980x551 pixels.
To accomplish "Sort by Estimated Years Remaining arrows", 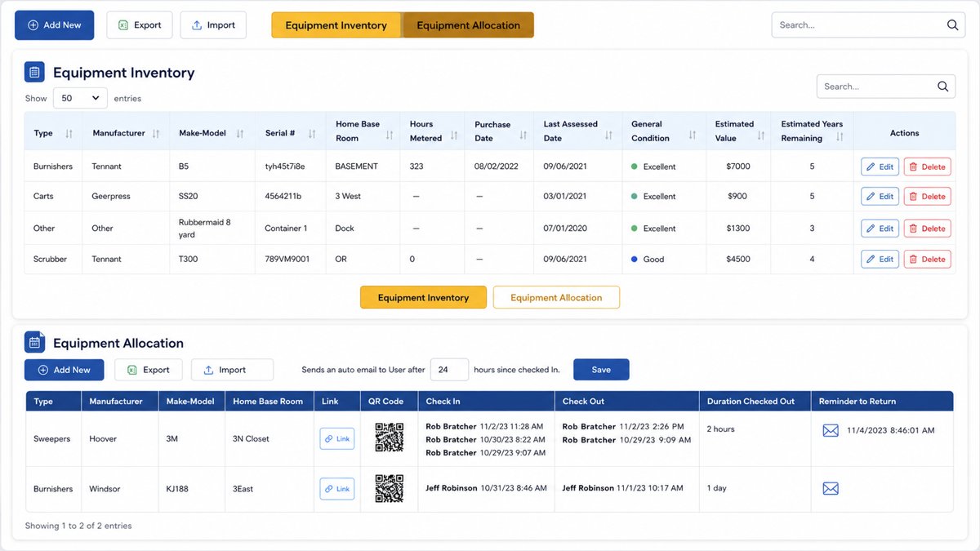I will (839, 136).
